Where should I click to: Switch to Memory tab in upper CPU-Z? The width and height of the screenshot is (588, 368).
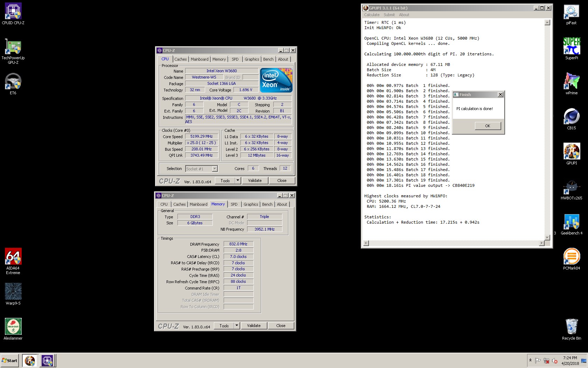(219, 59)
